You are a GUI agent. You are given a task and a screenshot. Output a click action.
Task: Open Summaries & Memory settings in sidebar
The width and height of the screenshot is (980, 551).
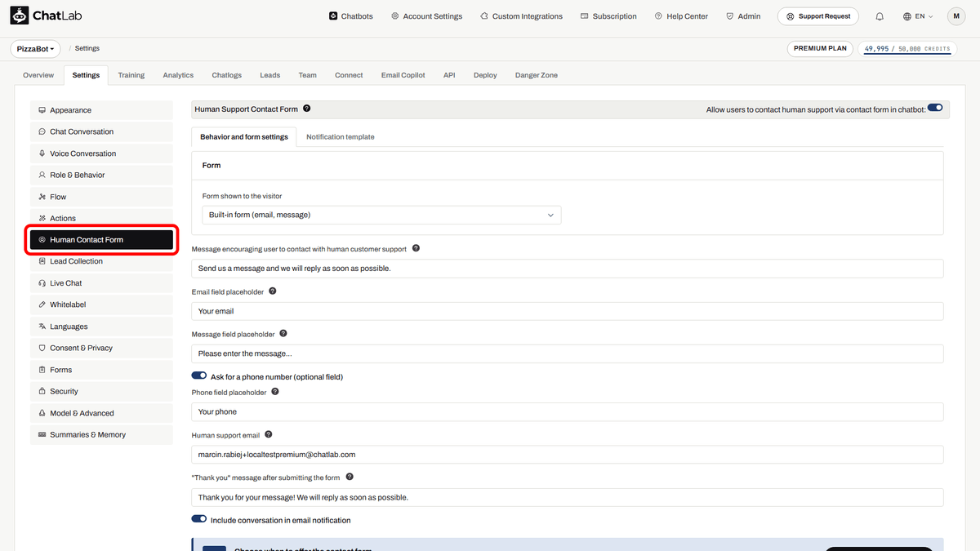(x=101, y=434)
